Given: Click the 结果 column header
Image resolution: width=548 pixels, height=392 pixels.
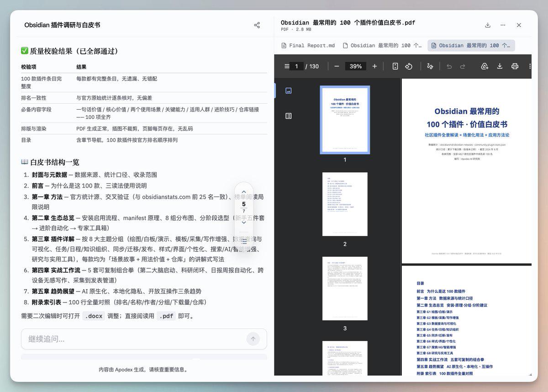Looking at the screenshot, I should tap(81, 67).
